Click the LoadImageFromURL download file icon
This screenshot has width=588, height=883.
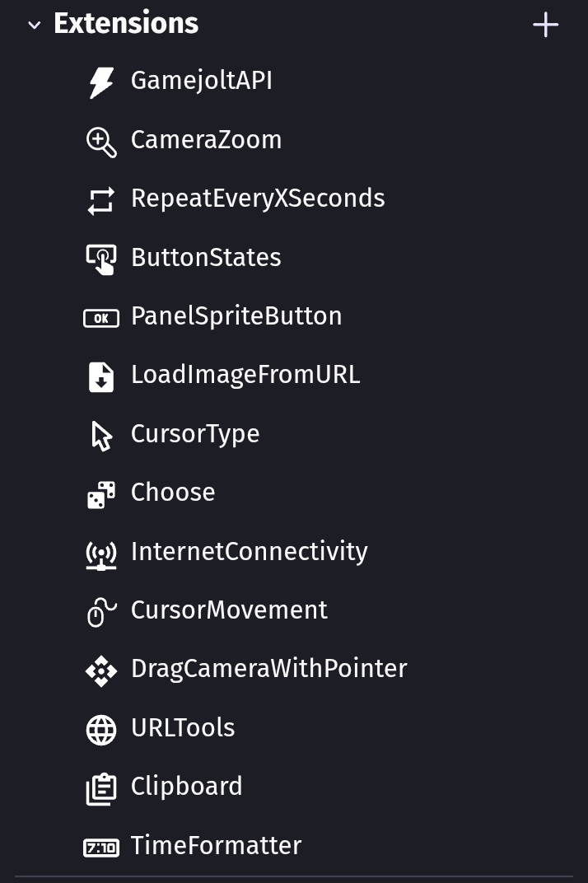pyautogui.click(x=101, y=376)
